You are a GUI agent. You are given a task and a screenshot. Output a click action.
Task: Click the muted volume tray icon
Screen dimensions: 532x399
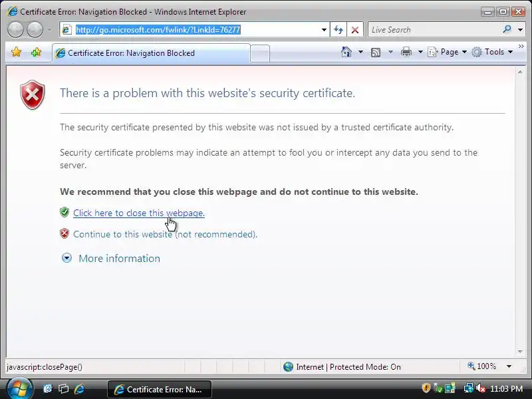point(481,388)
